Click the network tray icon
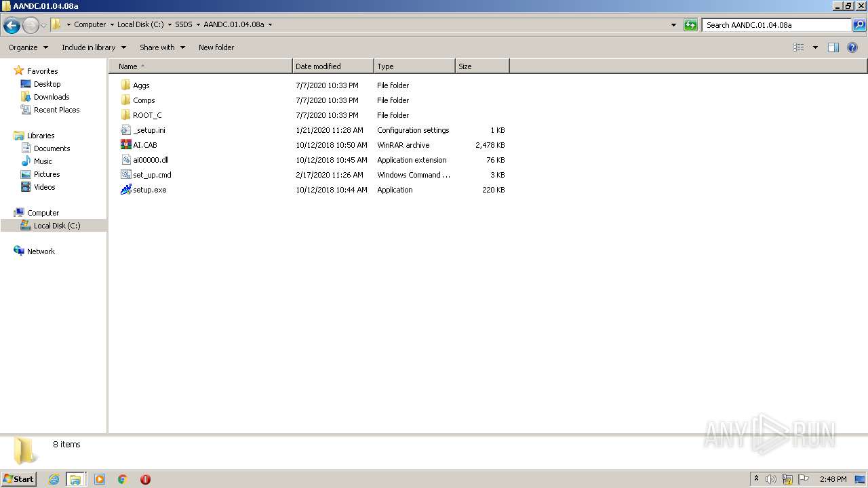 (x=787, y=479)
